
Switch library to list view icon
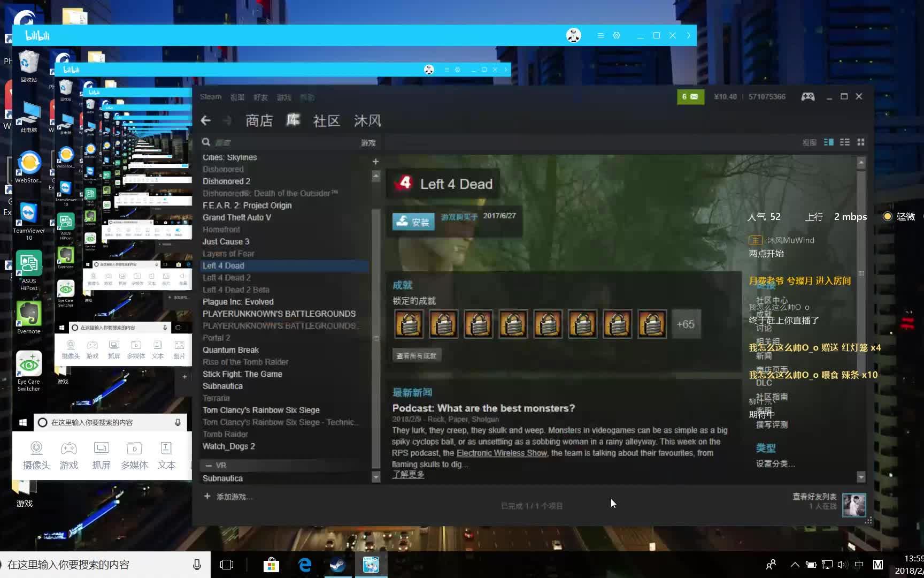[x=845, y=142]
